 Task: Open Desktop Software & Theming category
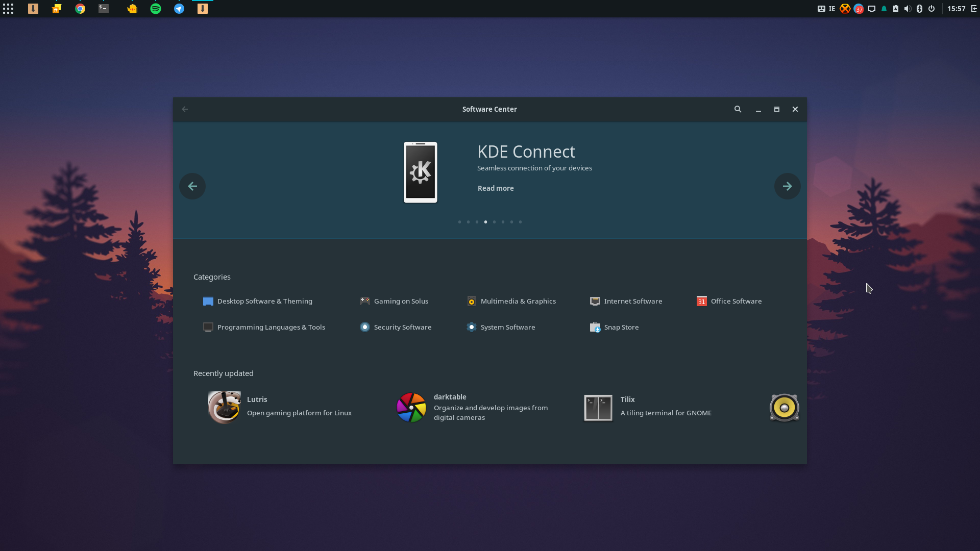coord(257,302)
